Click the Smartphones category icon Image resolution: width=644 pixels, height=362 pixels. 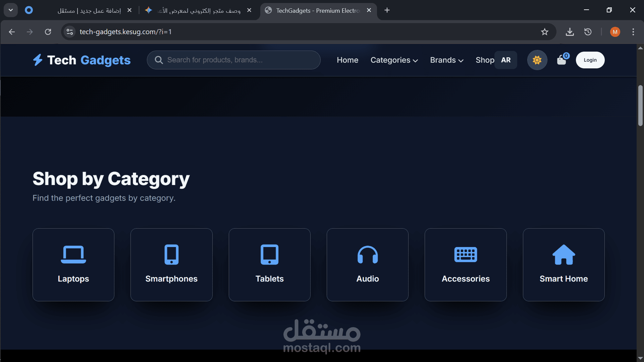[x=171, y=254]
